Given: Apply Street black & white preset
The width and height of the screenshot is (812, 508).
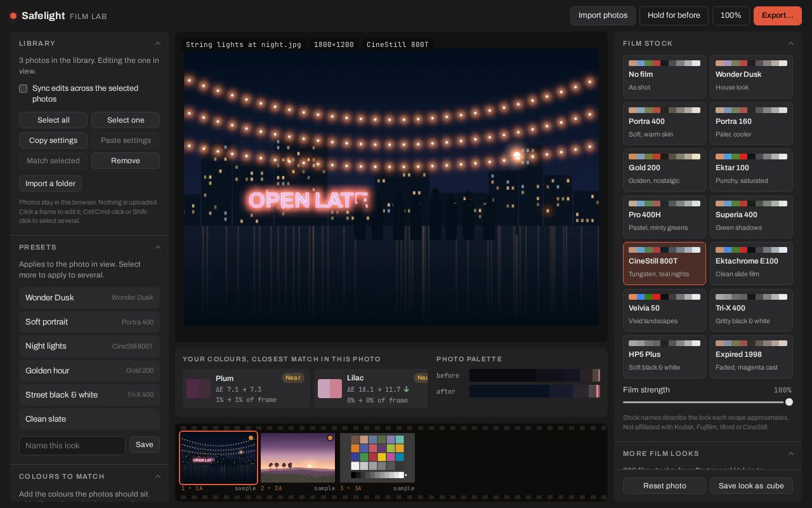Looking at the screenshot, I should pyautogui.click(x=89, y=394).
